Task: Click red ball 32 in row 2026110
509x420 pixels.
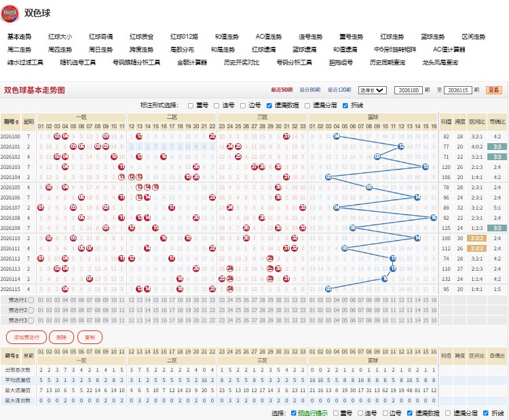Action: 295,238
